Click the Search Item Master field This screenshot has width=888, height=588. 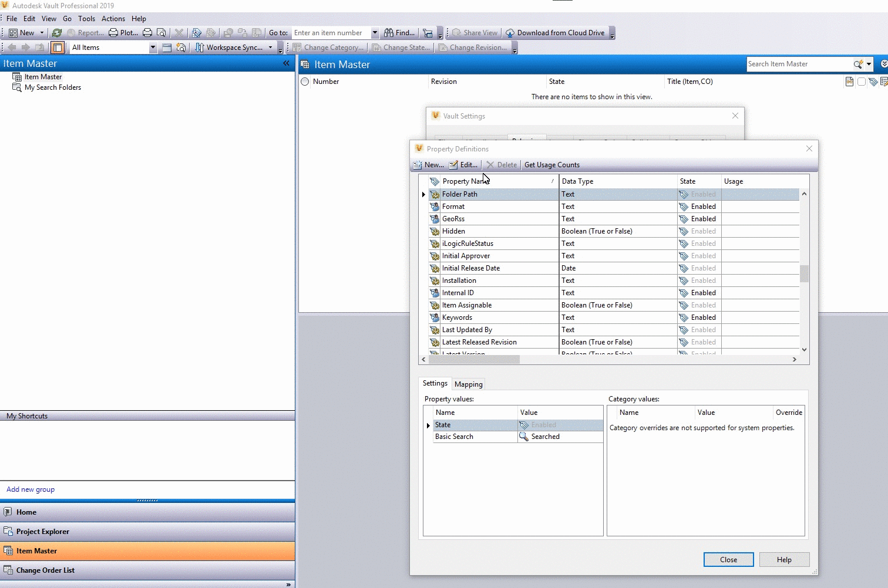(x=799, y=64)
